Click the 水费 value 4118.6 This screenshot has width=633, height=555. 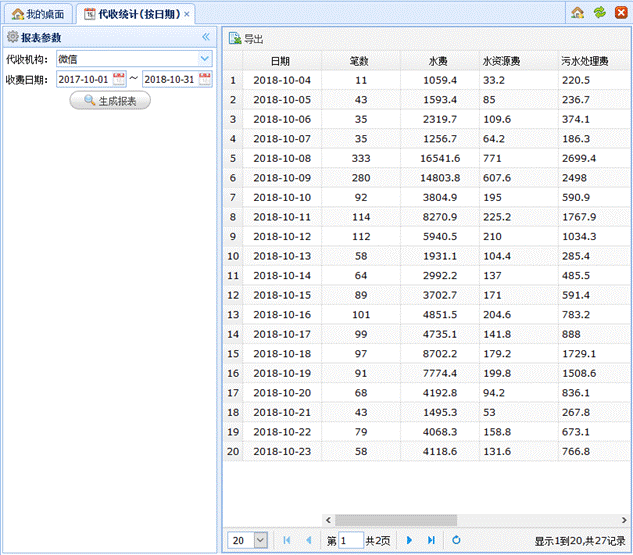point(439,452)
